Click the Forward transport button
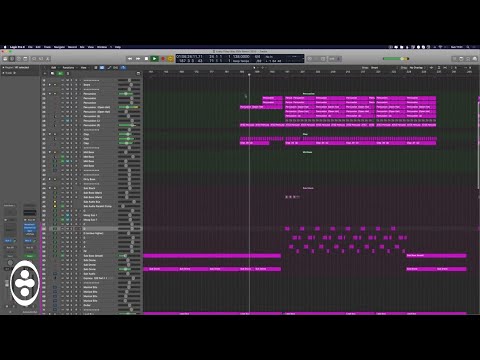Image resolution: width=480 pixels, height=360 pixels. tap(138, 59)
